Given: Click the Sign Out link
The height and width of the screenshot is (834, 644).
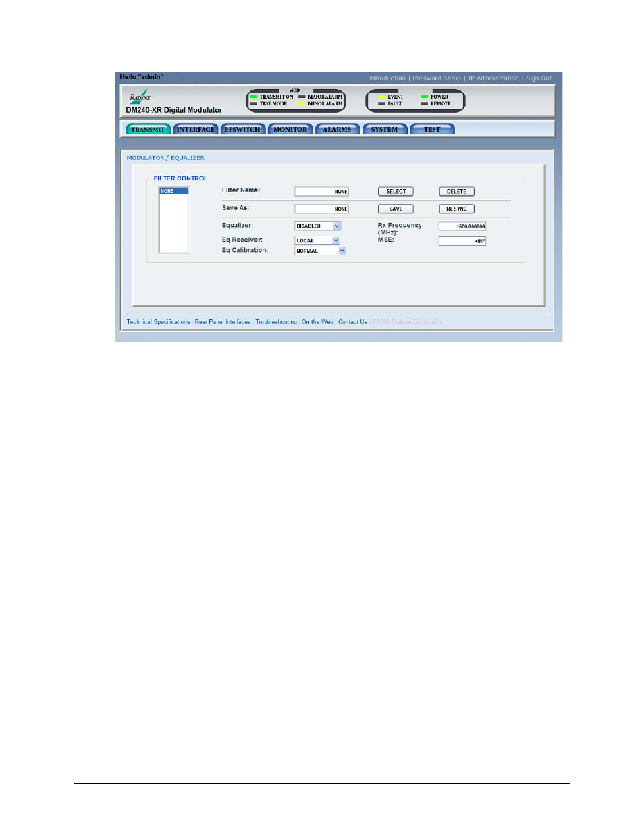Looking at the screenshot, I should (x=539, y=78).
